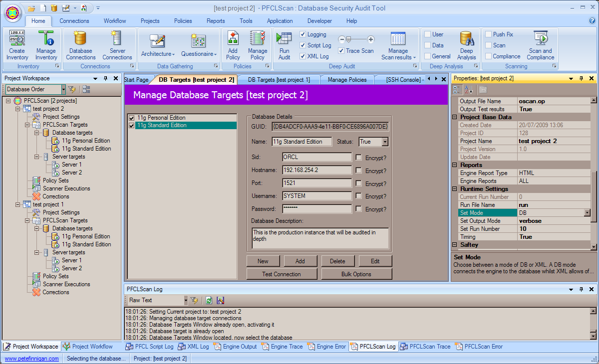Click the categorized view icon in Properties
Image resolution: width=599 pixels, height=364 pixels.
457,89
